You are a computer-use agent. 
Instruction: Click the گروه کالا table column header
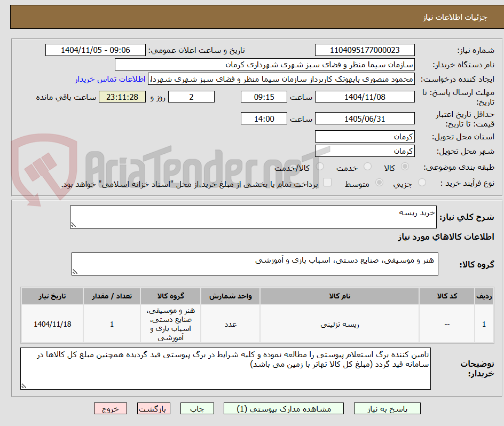click(171, 296)
